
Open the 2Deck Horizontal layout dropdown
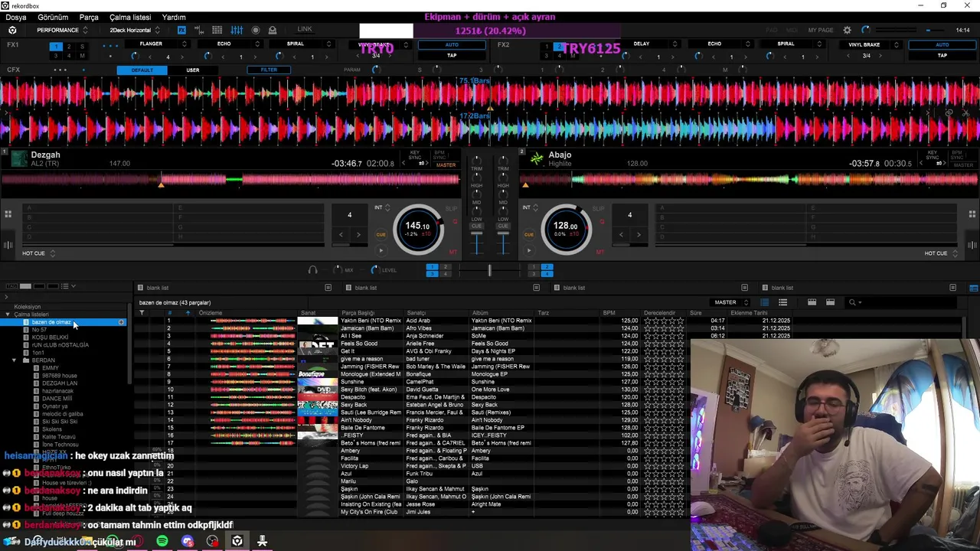click(135, 30)
